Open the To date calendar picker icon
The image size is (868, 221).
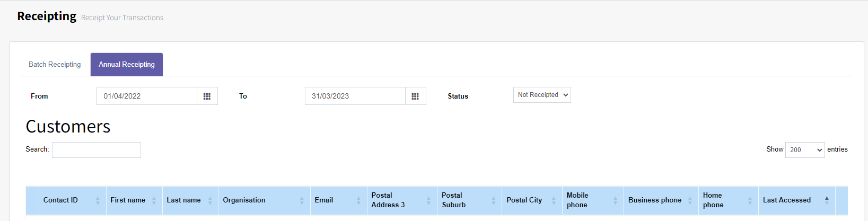coord(415,96)
